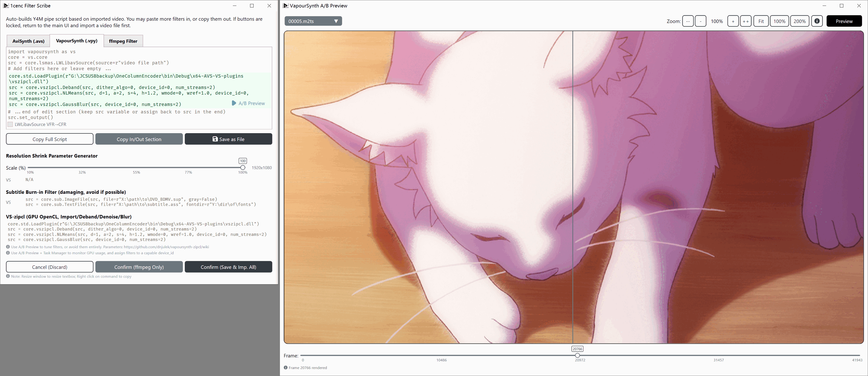Image resolution: width=868 pixels, height=376 pixels.
Task: Click the info icon in the zoom toolbar
Action: pyautogui.click(x=817, y=21)
